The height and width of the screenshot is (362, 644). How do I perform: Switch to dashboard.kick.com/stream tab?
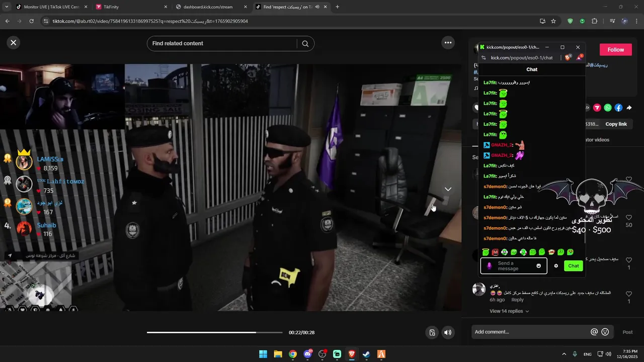click(211, 7)
